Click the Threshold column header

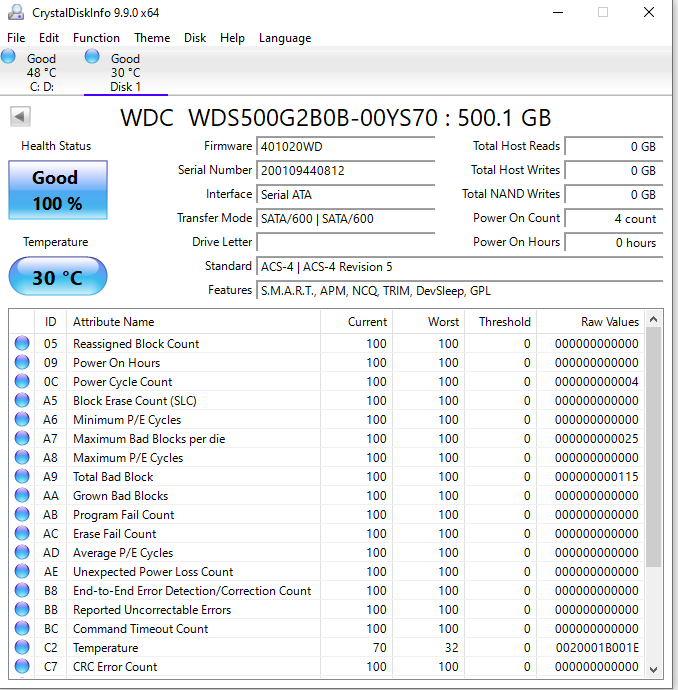501,322
